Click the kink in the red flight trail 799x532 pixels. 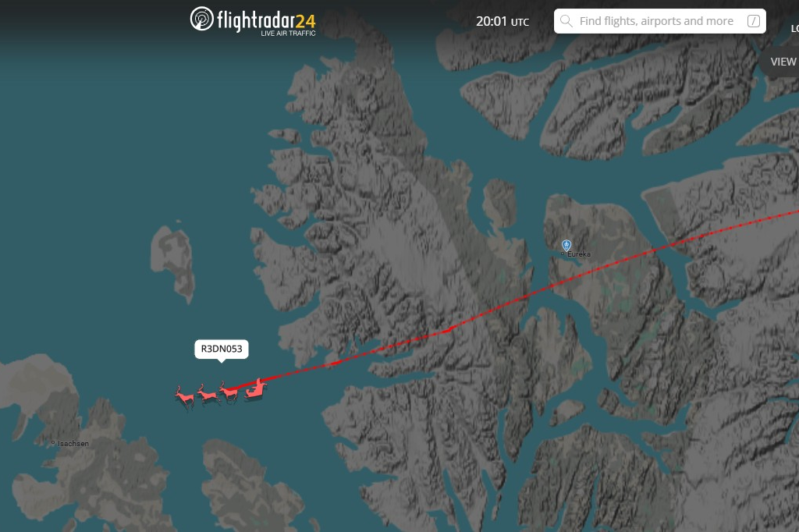point(449,330)
